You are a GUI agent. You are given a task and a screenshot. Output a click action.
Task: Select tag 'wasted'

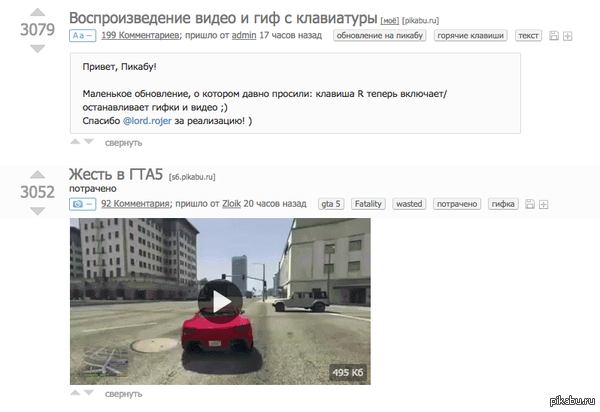(x=409, y=204)
